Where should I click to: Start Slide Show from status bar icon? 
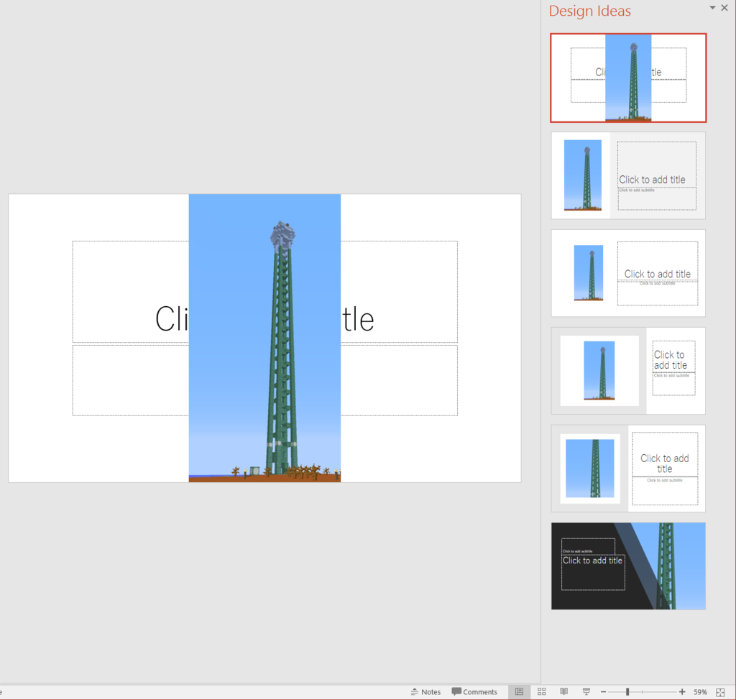[x=586, y=691]
